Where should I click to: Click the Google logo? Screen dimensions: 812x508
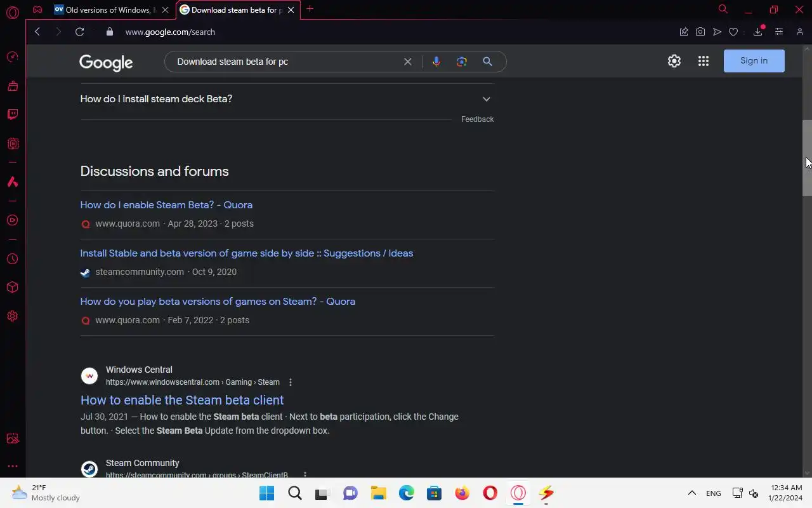pyautogui.click(x=106, y=62)
